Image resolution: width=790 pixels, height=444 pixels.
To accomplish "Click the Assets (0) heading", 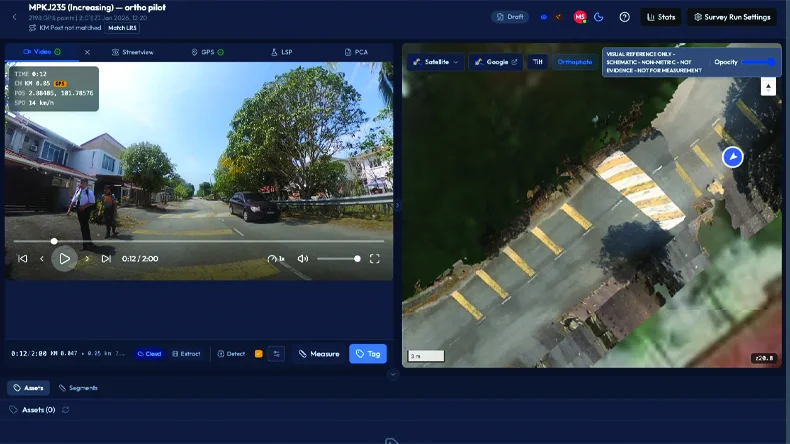I will click(38, 410).
